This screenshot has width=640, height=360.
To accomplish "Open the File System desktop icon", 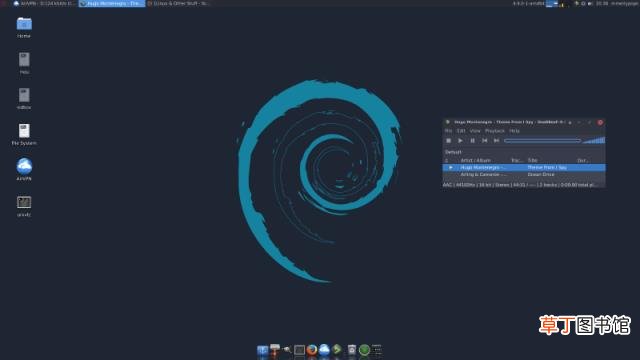I will pos(24,131).
